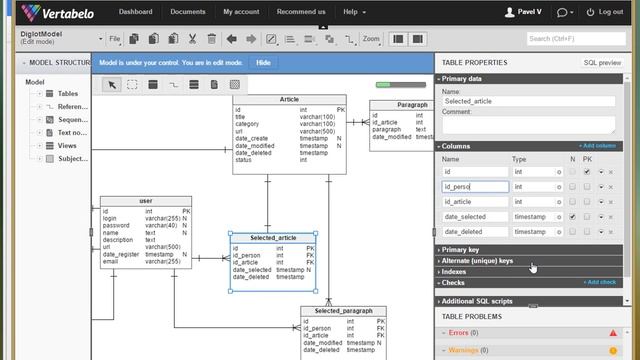Screen dimensions: 640x360
Task: Open the Help dropdown menu
Action: tap(354, 12)
